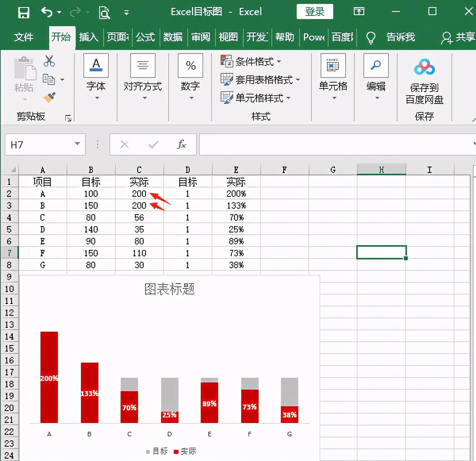Viewport: 476px width, 461px height.
Task: Switch to the 插入 ribbon tab
Action: pos(89,37)
